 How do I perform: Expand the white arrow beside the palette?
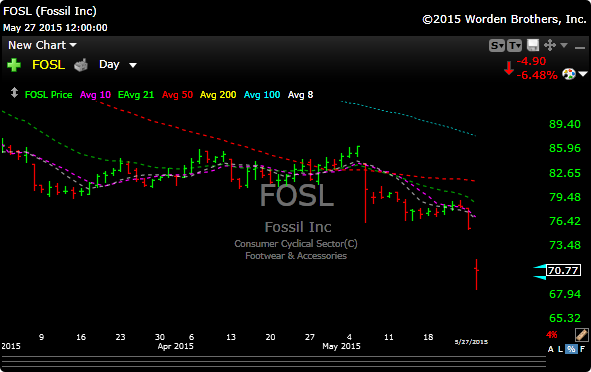(x=583, y=74)
